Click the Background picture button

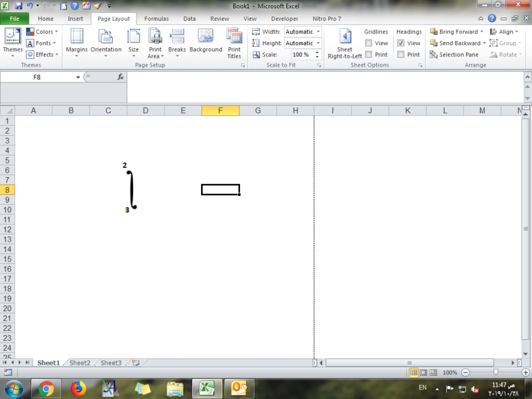point(205,41)
